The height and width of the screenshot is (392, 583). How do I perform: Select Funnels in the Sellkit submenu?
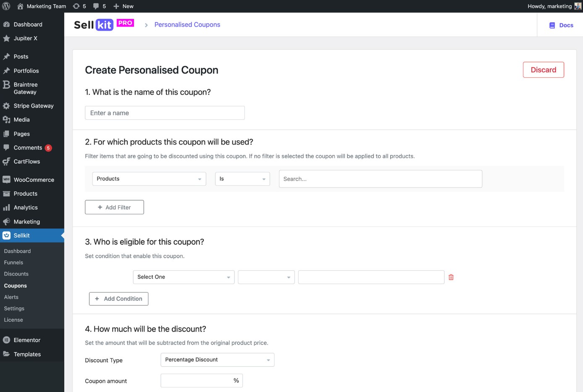(13, 262)
